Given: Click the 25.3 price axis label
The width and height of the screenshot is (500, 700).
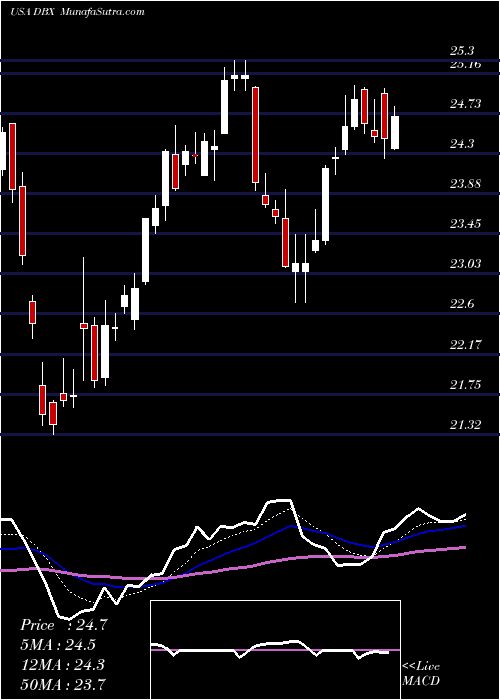Looking at the screenshot, I should [x=462, y=51].
